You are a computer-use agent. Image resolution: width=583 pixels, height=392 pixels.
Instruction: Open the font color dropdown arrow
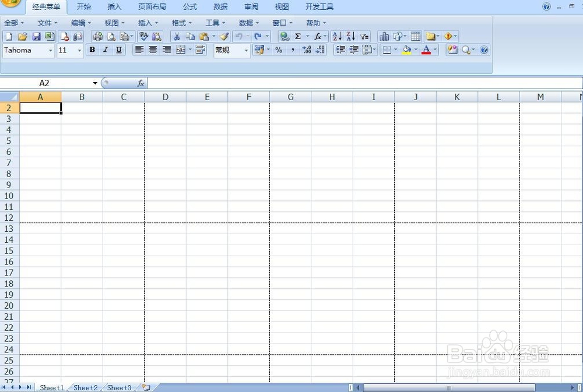coord(435,50)
